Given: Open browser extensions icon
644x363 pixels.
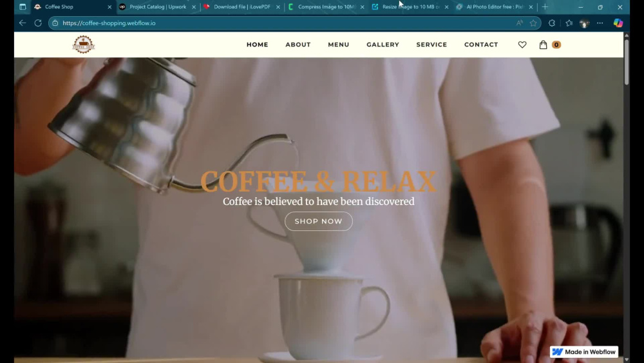Looking at the screenshot, I should click(x=552, y=23).
